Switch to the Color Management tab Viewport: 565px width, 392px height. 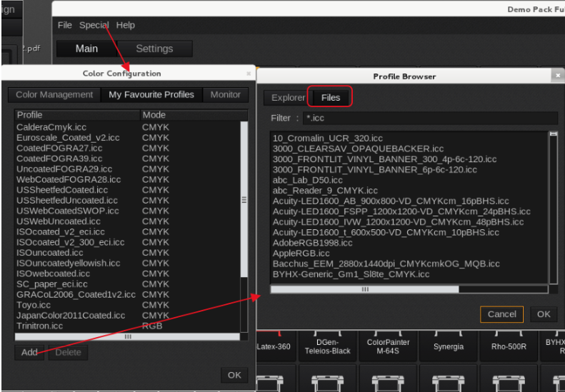(x=54, y=94)
